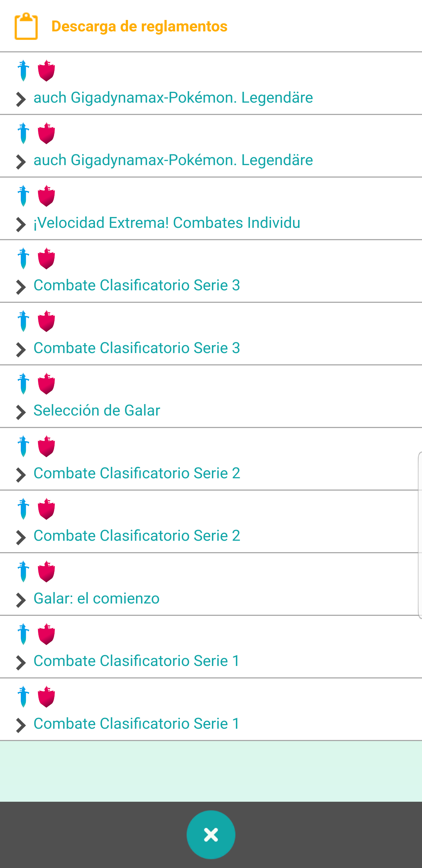This screenshot has height=868, width=422.
Task: Open the "Galar: el comienzo" regulation
Action: (x=96, y=599)
